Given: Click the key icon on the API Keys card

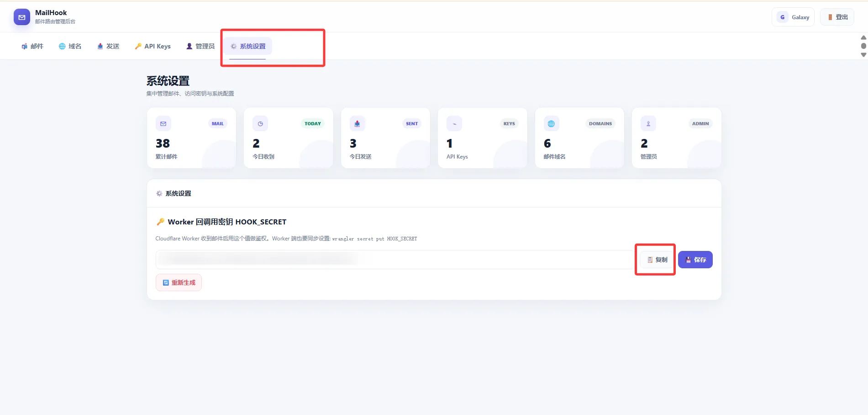Looking at the screenshot, I should (x=454, y=123).
